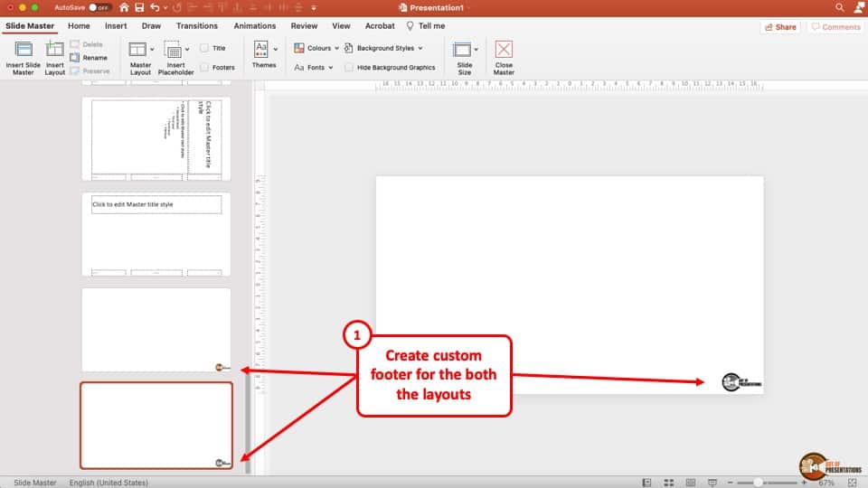This screenshot has height=488, width=868.
Task: Select the logo image on the slide
Action: pos(741,381)
